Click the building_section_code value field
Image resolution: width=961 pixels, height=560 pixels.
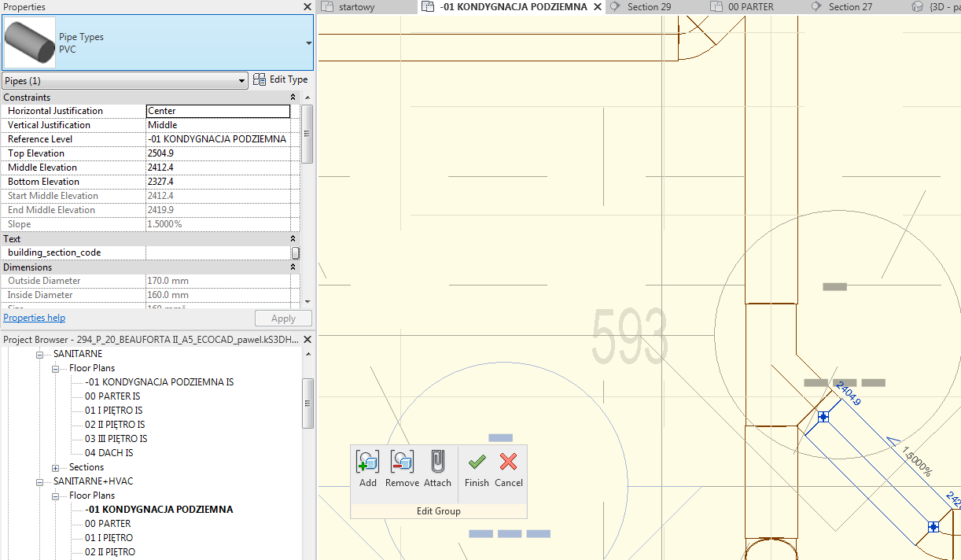point(218,252)
